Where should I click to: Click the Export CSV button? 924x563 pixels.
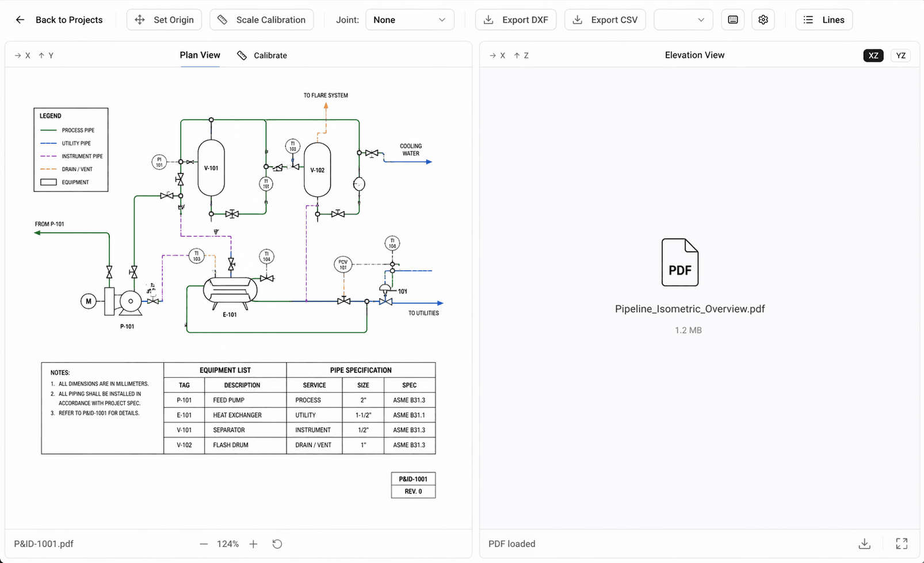pyautogui.click(x=605, y=20)
